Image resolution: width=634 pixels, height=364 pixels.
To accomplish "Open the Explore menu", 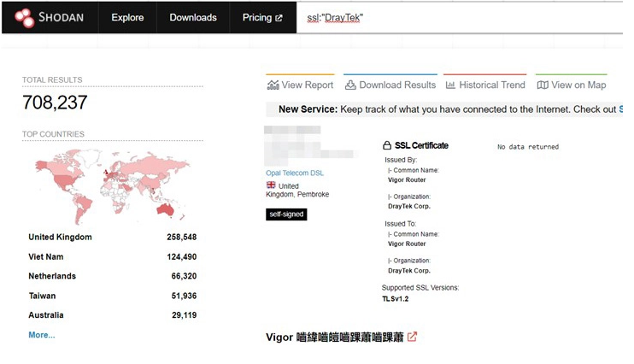I will coord(127,17).
